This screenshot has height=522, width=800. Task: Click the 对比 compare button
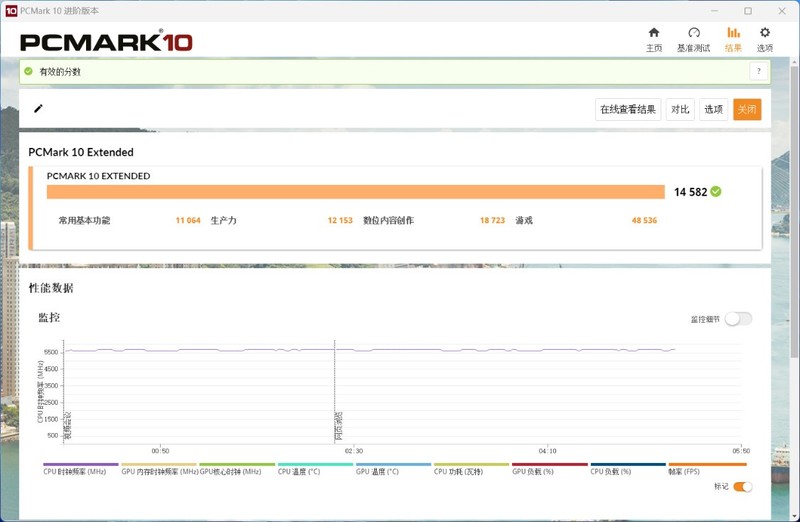(x=680, y=109)
